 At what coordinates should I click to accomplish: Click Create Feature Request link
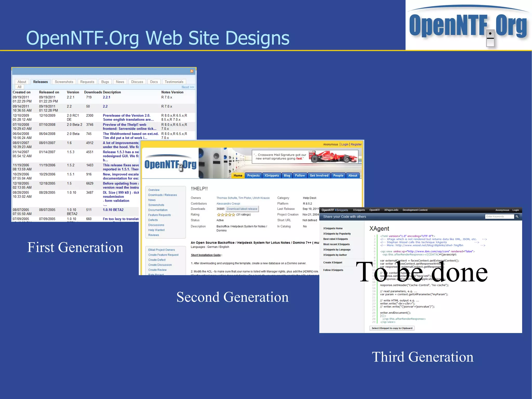point(163,255)
